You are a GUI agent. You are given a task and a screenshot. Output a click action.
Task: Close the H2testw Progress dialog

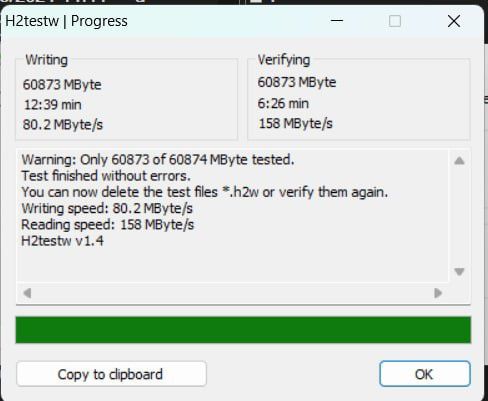[x=454, y=21]
